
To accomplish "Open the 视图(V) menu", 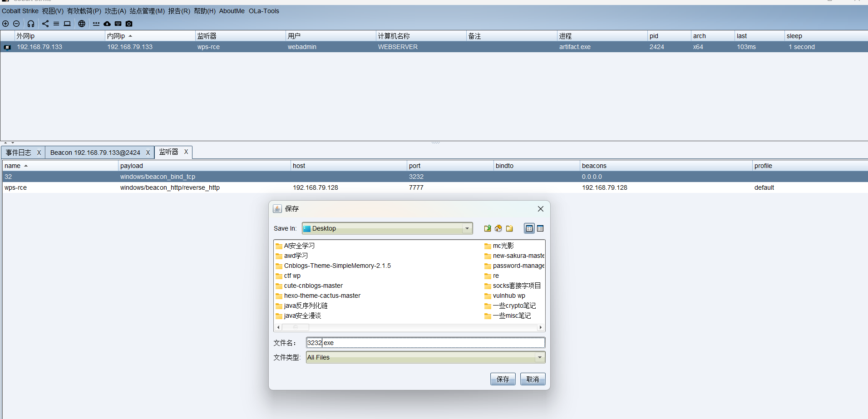I will coord(53,11).
